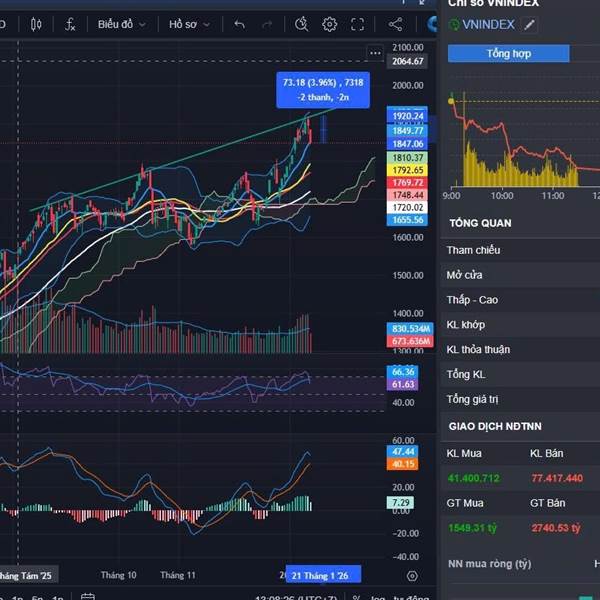
Task: Click the 830.534M volume label
Action: point(410,329)
